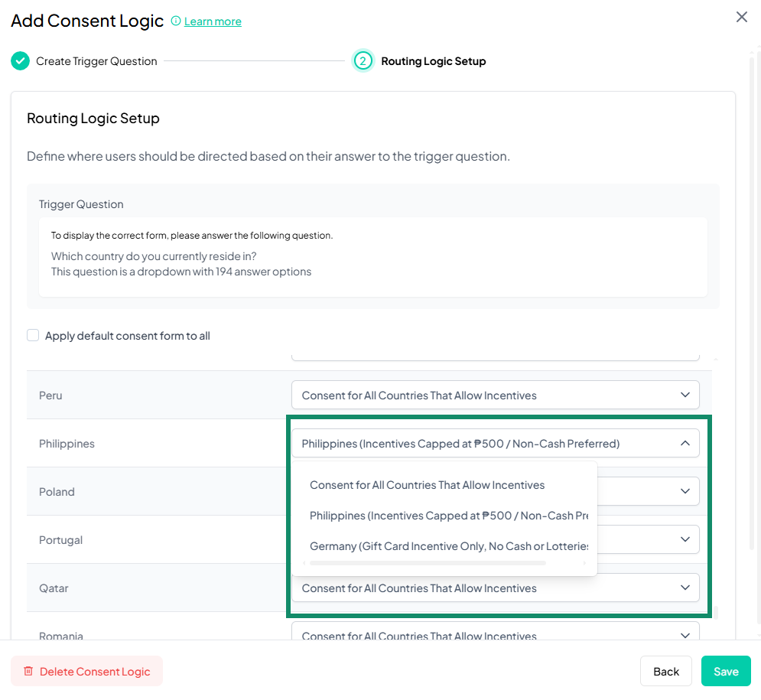Click the Portugal dropdown chevron
This screenshot has width=761, height=700.
tap(685, 539)
